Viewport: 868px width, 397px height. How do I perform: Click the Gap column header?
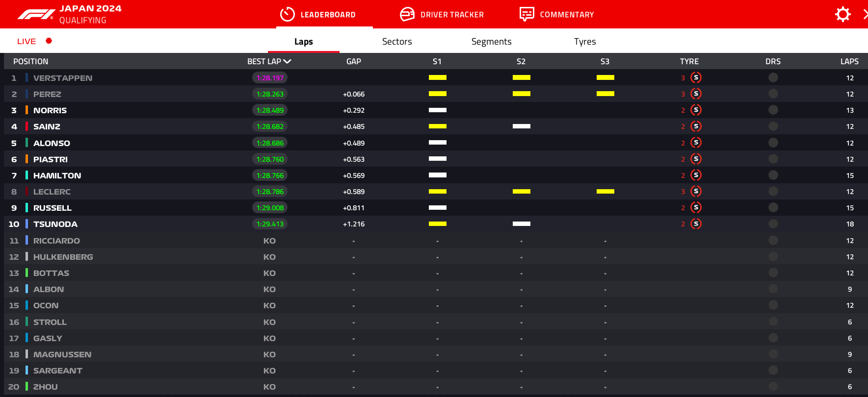pyautogui.click(x=353, y=61)
